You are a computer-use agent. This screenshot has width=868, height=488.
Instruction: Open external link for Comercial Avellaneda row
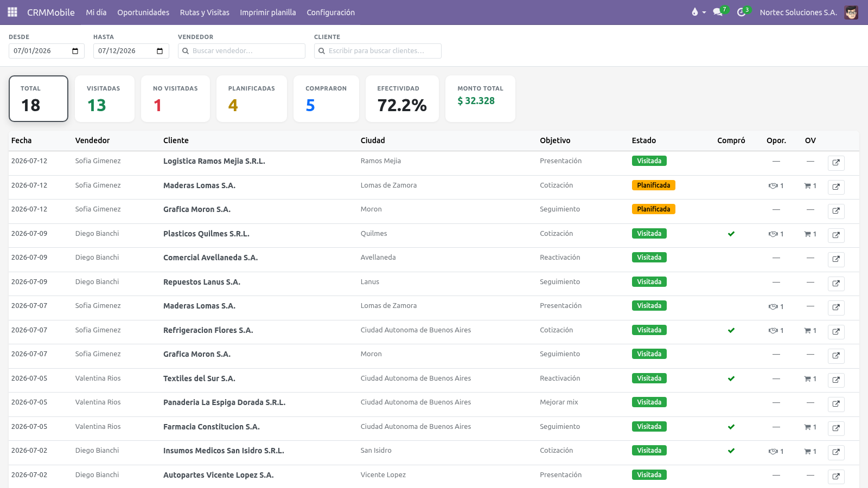pyautogui.click(x=836, y=259)
